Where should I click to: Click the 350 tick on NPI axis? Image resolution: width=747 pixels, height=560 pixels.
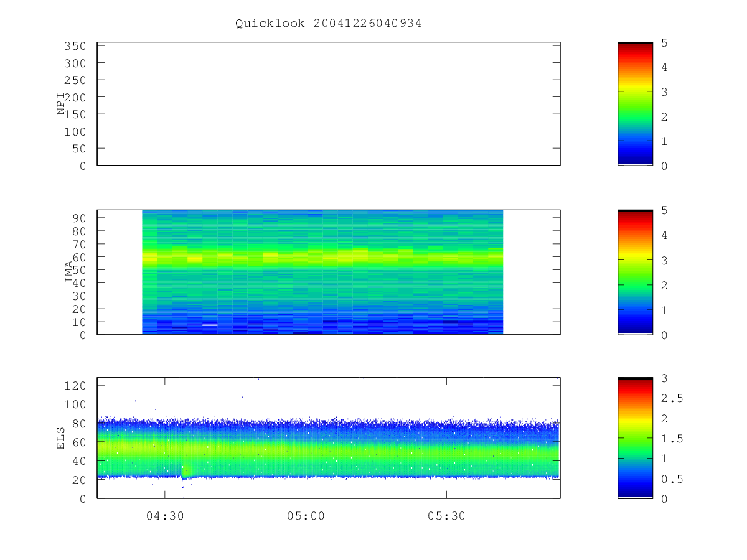click(75, 46)
